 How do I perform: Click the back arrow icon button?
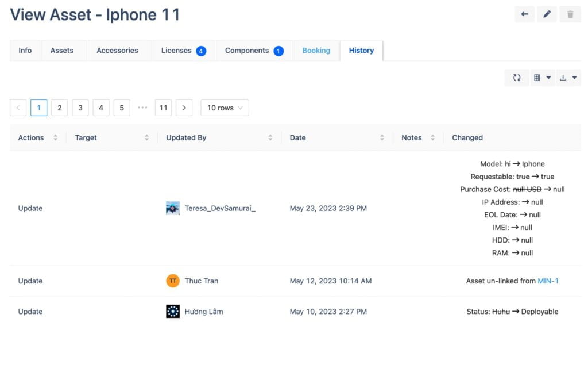point(524,14)
